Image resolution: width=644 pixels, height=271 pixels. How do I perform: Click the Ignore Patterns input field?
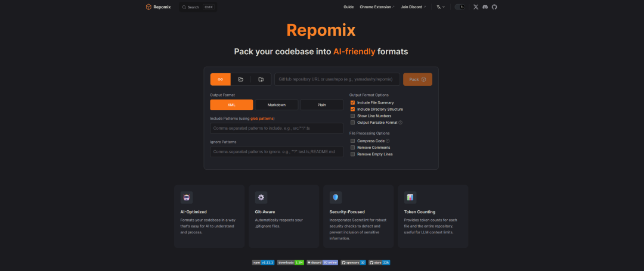277,152
